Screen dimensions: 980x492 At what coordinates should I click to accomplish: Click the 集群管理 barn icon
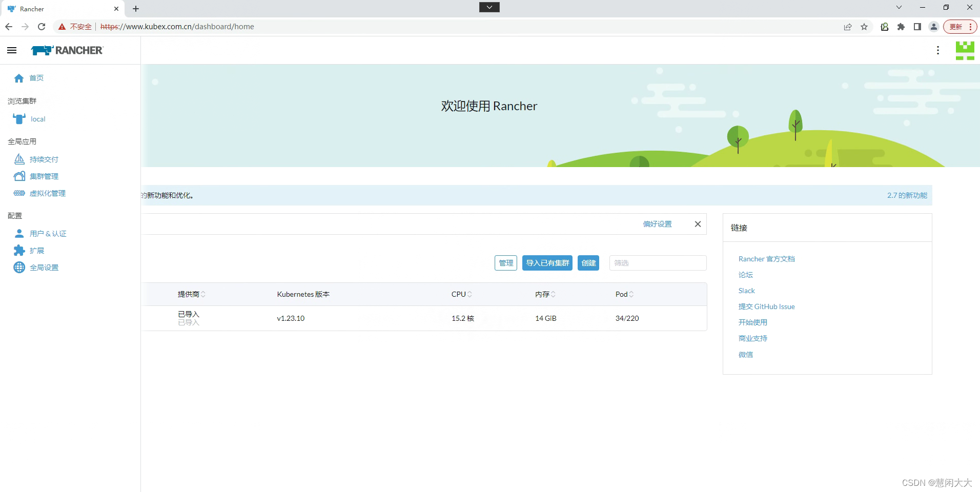point(19,176)
